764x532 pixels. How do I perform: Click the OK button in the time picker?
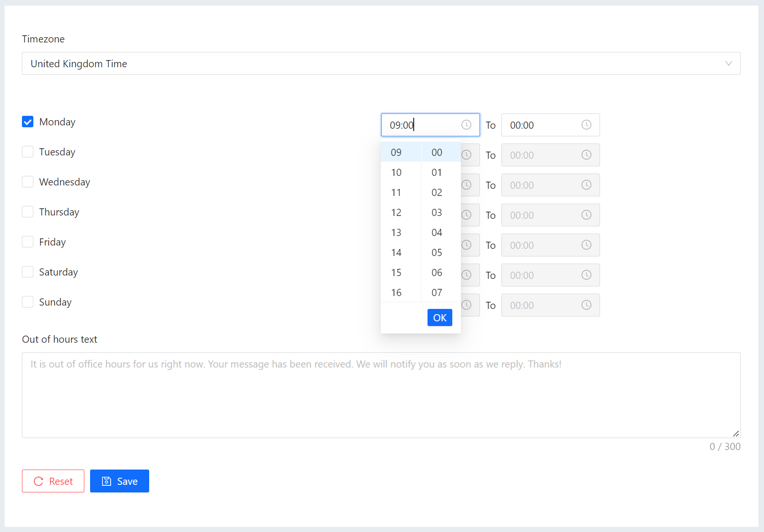click(x=439, y=317)
